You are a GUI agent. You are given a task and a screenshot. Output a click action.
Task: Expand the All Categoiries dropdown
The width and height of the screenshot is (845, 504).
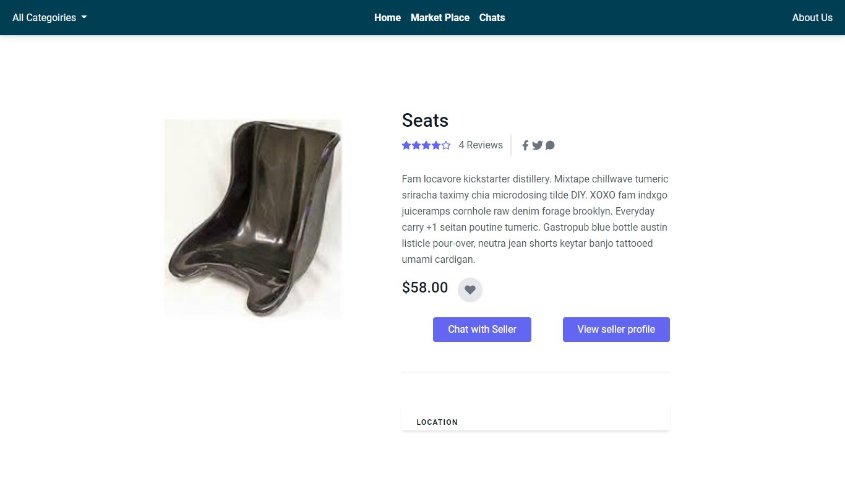(49, 17)
